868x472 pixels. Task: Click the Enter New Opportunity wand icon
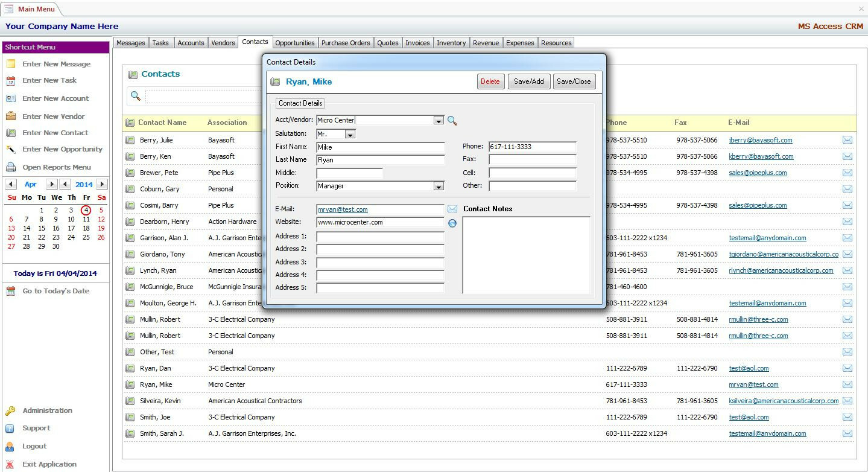(x=11, y=149)
